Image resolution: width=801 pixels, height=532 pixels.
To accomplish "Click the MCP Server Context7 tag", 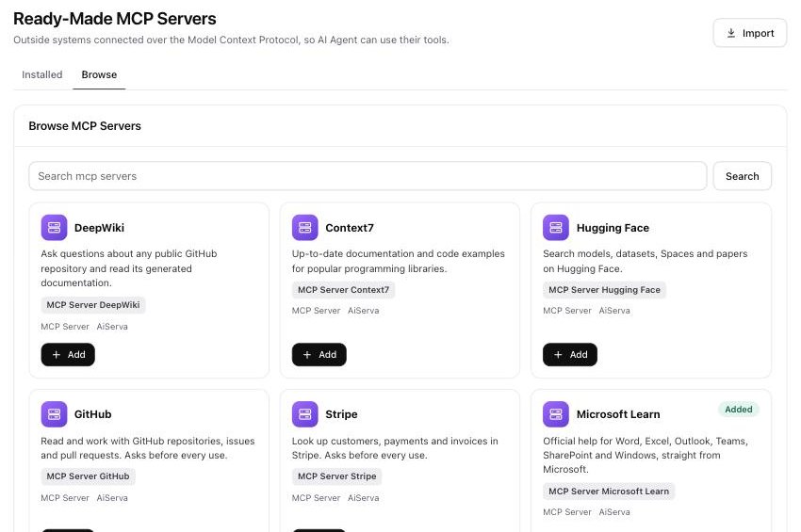I will point(343,290).
